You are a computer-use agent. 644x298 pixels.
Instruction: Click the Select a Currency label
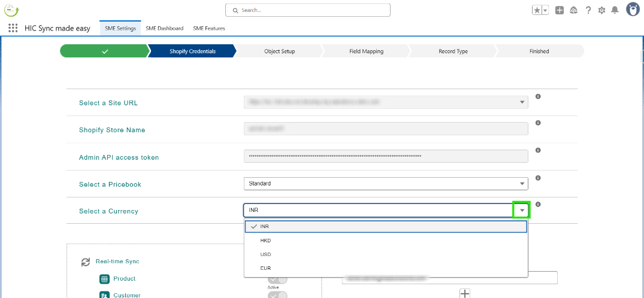(x=108, y=211)
